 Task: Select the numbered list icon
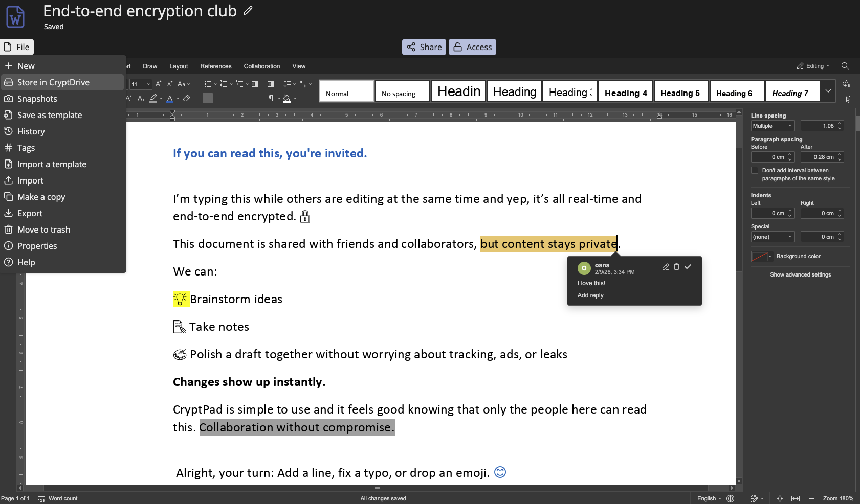pyautogui.click(x=224, y=84)
